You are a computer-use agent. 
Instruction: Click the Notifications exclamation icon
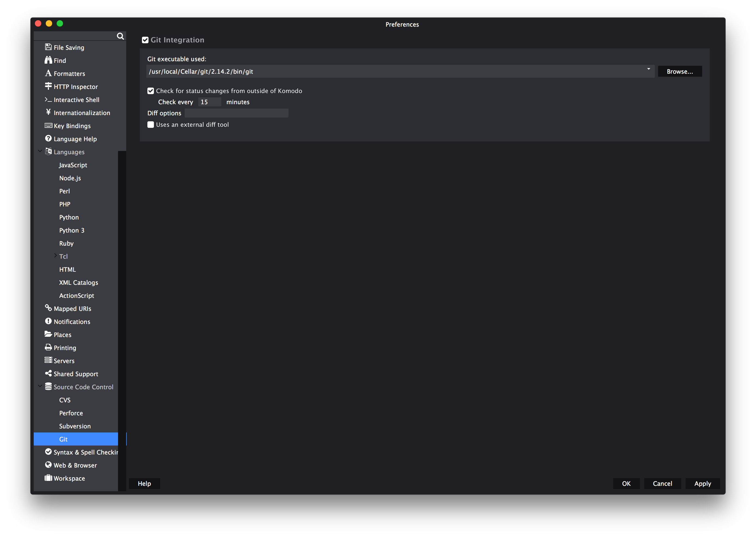click(48, 321)
